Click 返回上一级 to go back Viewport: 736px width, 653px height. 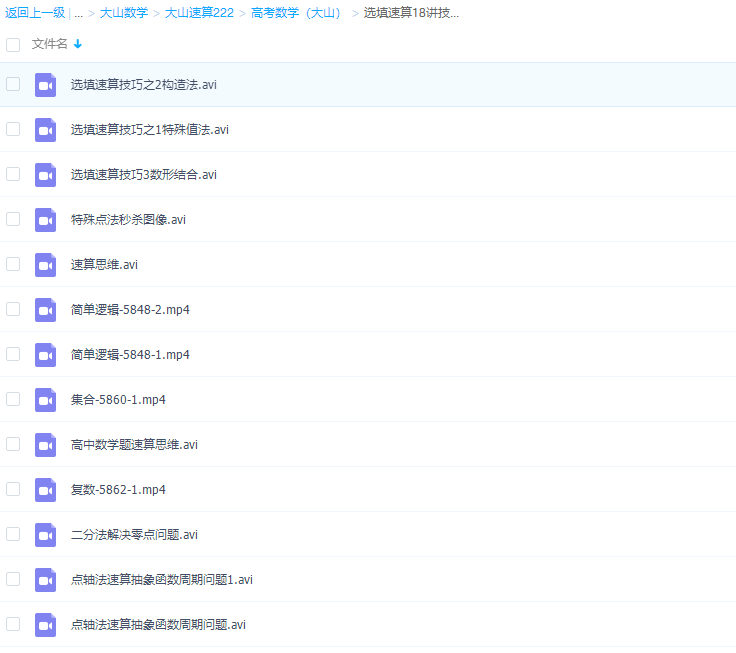tap(34, 13)
